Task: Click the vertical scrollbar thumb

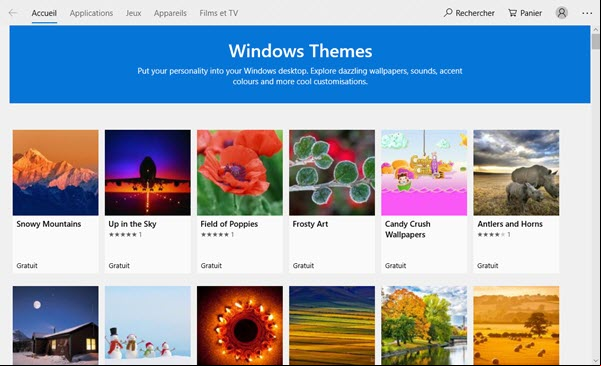Action: click(595, 41)
